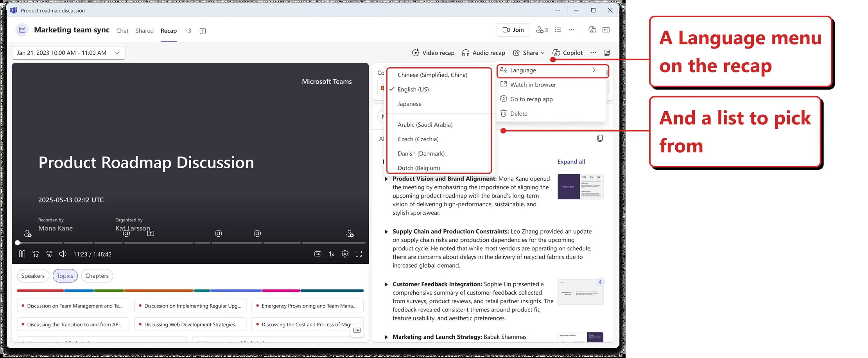Expand the Language submenu
The width and height of the screenshot is (868, 358).
click(x=552, y=70)
